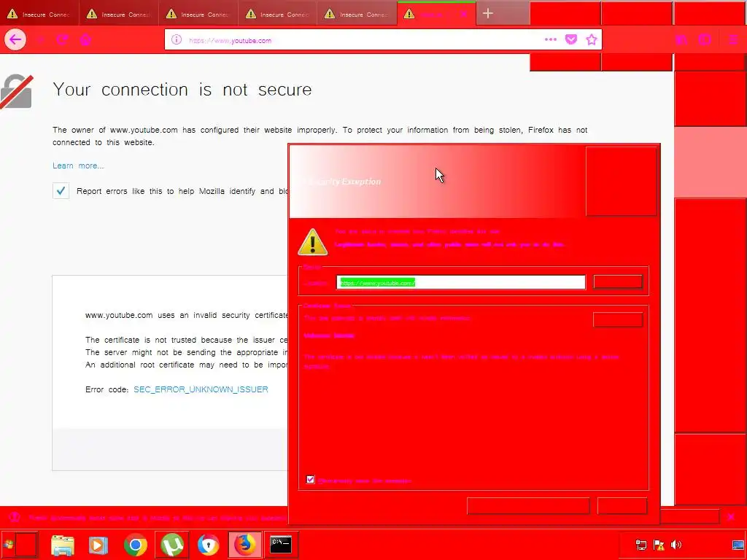
Task: Open the network tray icon
Action: point(641,545)
